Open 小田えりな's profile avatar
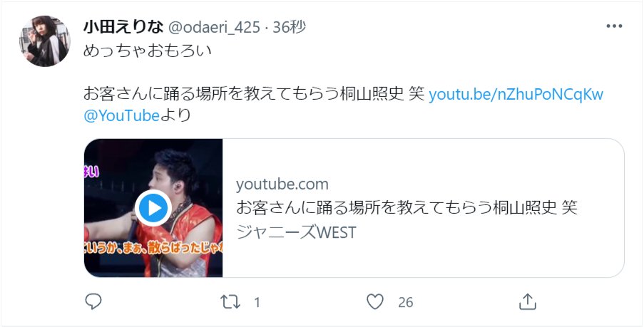The height and width of the screenshot is (327, 644). pos(45,41)
